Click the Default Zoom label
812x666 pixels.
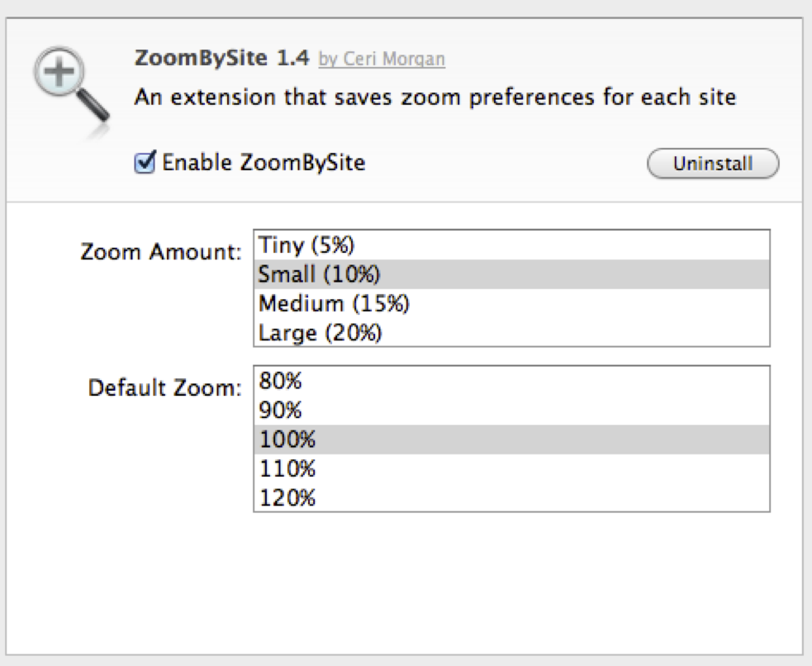coord(164,388)
